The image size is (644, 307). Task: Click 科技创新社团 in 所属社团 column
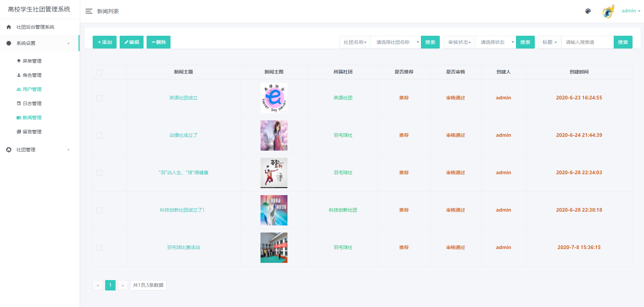[x=343, y=210]
